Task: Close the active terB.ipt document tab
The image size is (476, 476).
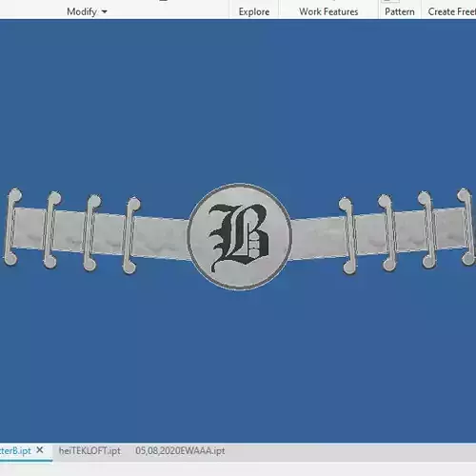Action: [40, 450]
